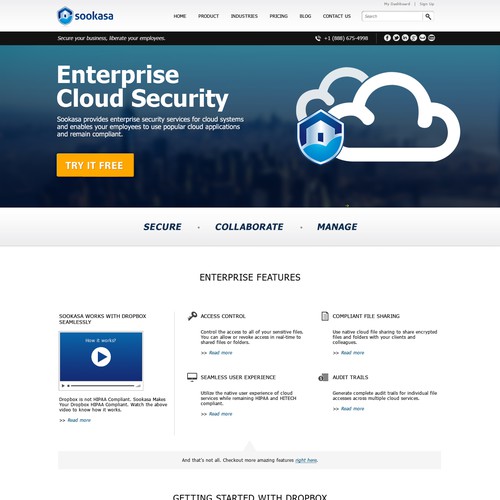Select the SECURE tab
The height and width of the screenshot is (500, 500).
pos(162,227)
